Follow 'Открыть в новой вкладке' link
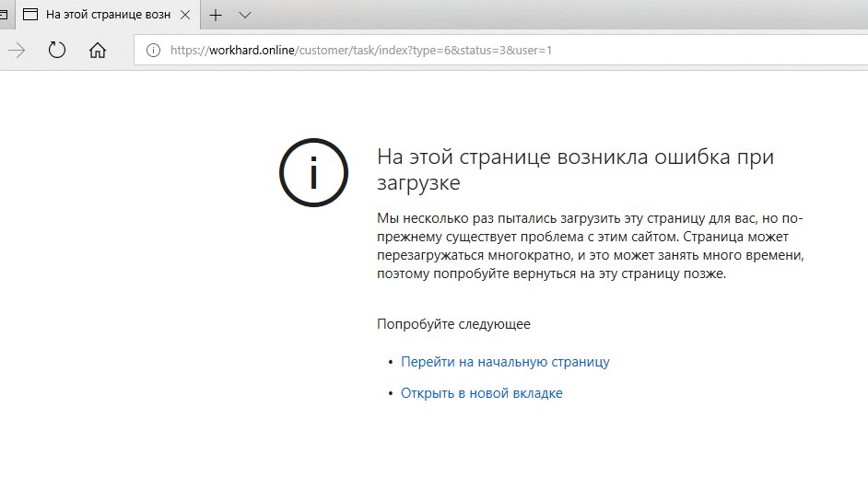The height and width of the screenshot is (477, 868). (482, 393)
